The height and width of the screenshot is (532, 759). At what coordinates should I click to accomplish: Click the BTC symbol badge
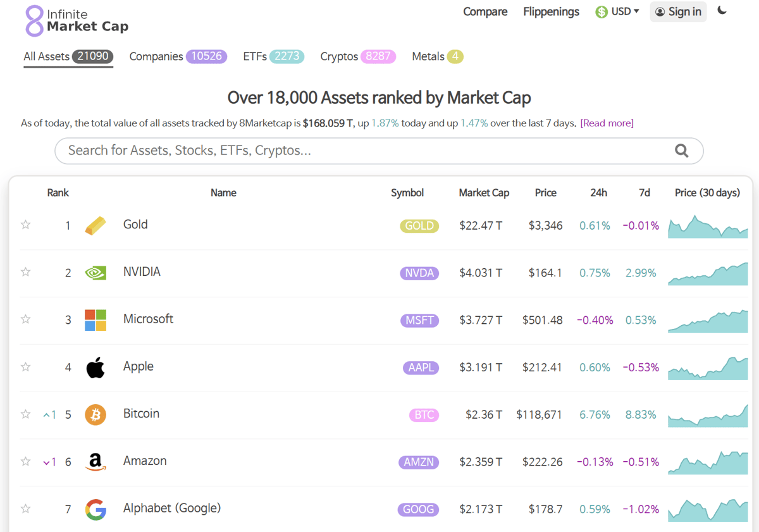(x=424, y=415)
